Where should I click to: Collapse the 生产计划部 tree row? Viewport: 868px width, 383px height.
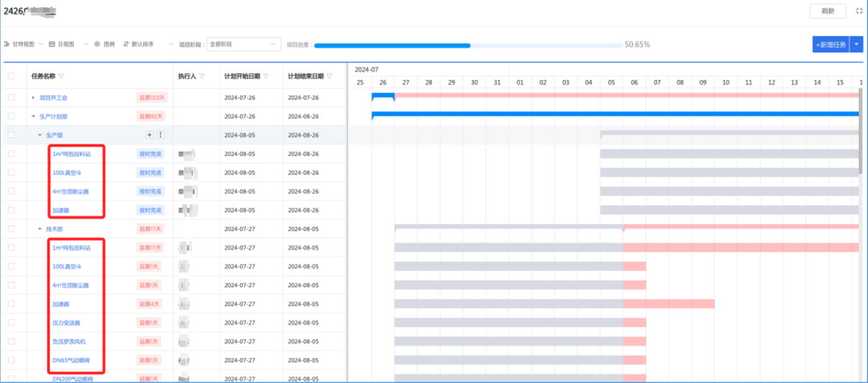click(33, 117)
